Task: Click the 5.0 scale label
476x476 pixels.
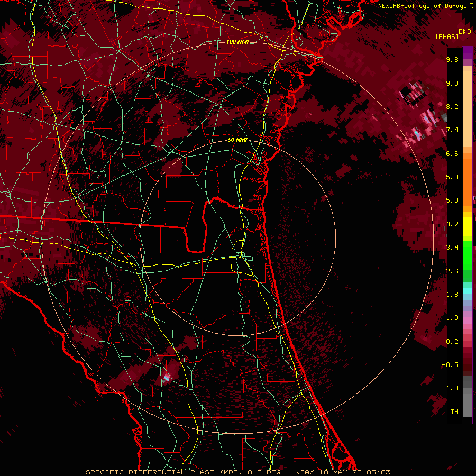Action: (x=452, y=200)
